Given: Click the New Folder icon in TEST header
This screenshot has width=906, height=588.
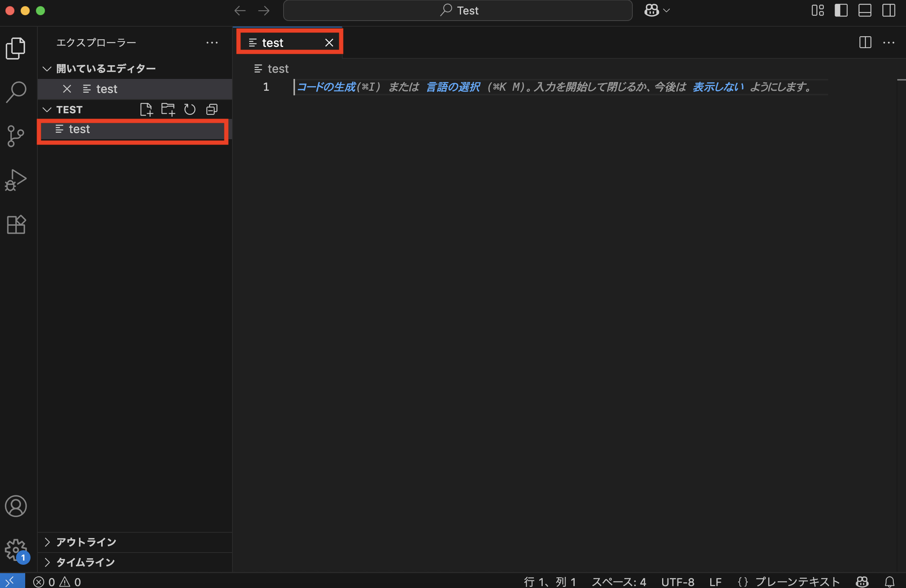Looking at the screenshot, I should (x=168, y=110).
